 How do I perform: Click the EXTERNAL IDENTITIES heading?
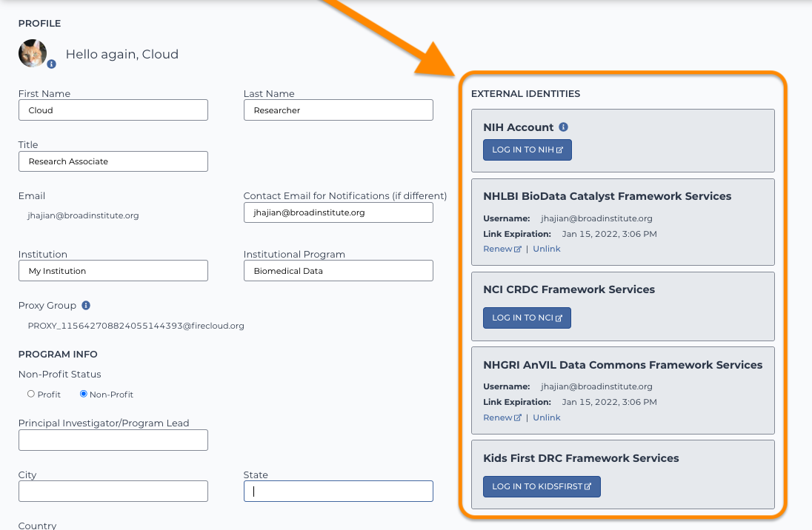[x=525, y=94]
